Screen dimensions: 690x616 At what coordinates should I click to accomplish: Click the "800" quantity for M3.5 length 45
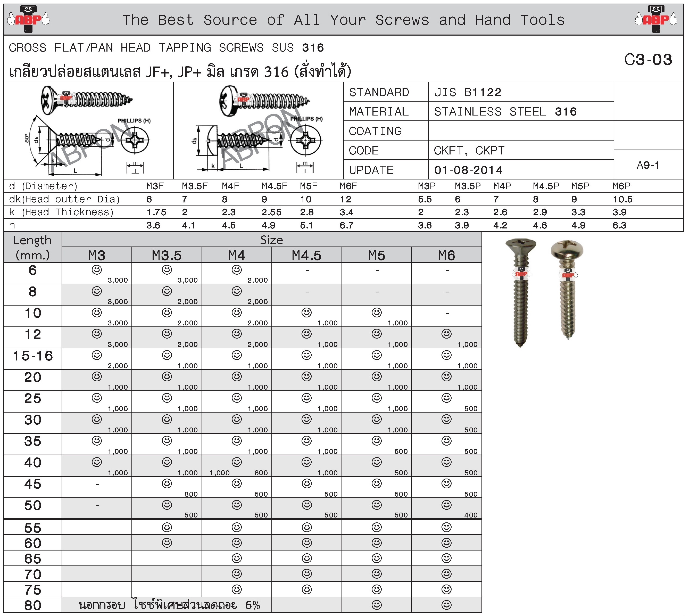click(191, 494)
